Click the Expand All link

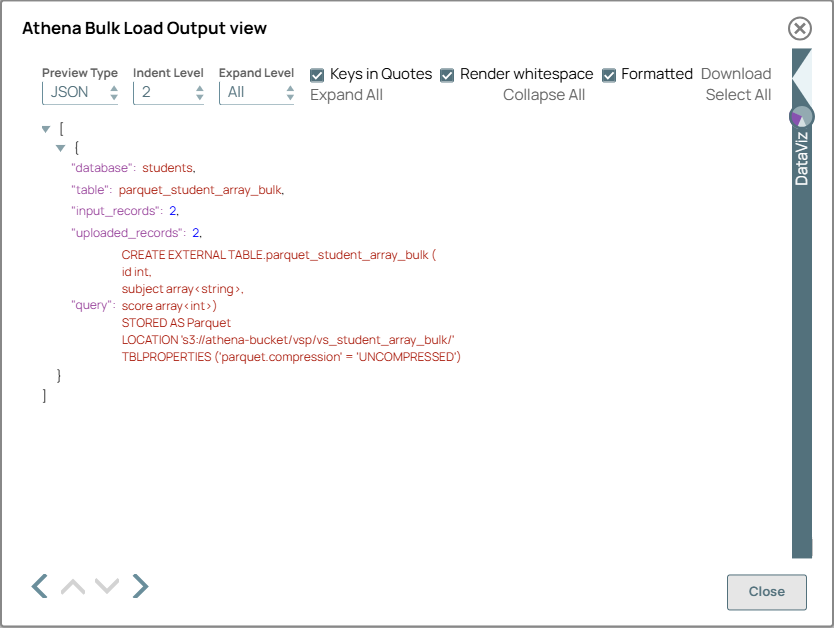346,94
